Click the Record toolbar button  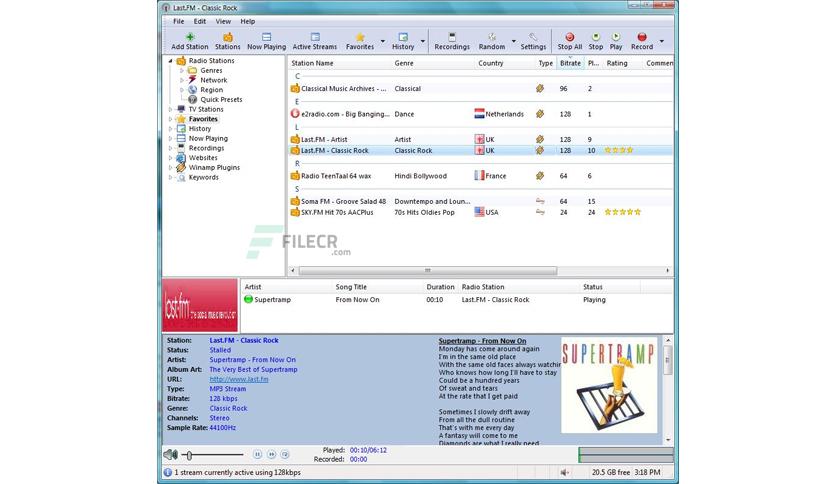coord(642,41)
